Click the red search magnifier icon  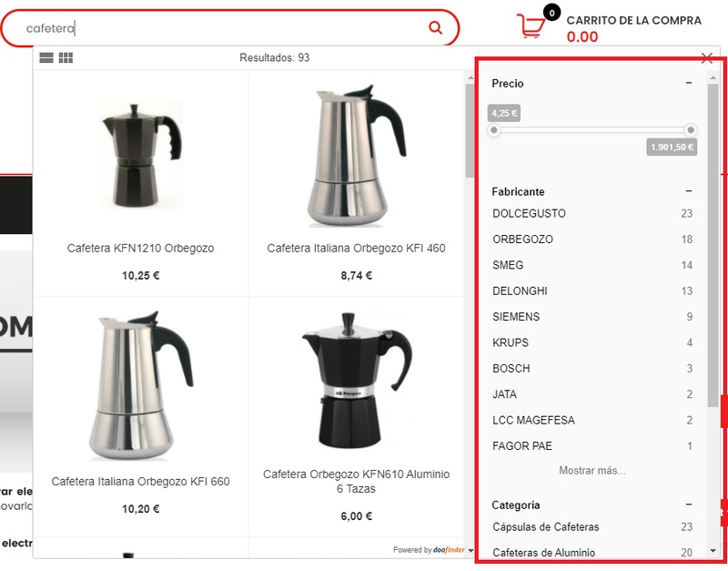435,28
